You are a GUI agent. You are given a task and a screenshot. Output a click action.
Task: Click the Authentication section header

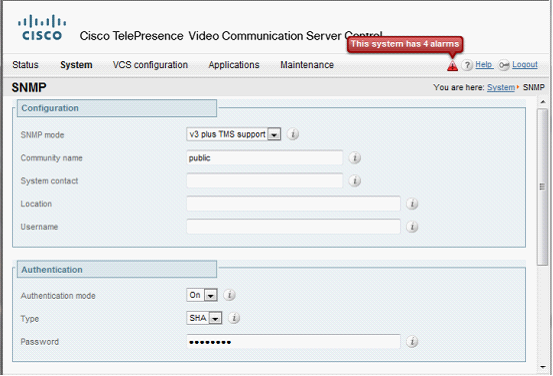117,269
